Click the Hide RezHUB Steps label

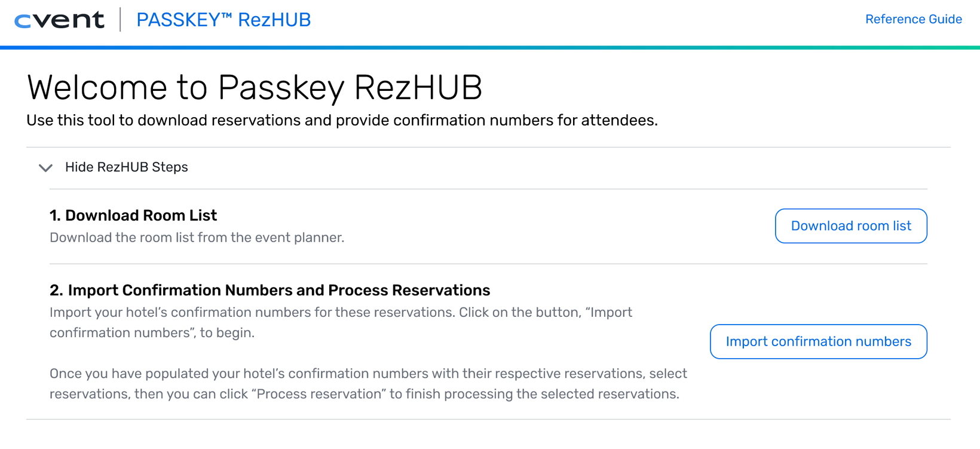coord(126,167)
